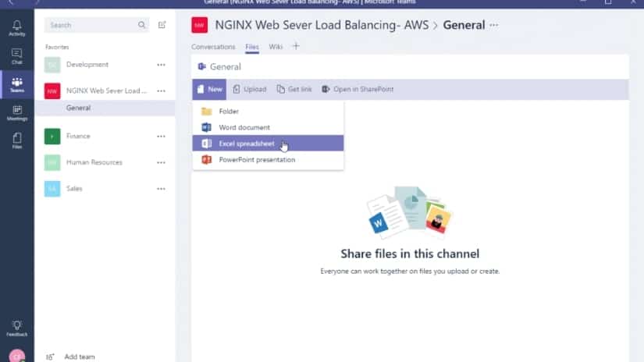Click the blue Sales team avatar
Image resolution: width=644 pixels, height=362 pixels.
tap(52, 189)
